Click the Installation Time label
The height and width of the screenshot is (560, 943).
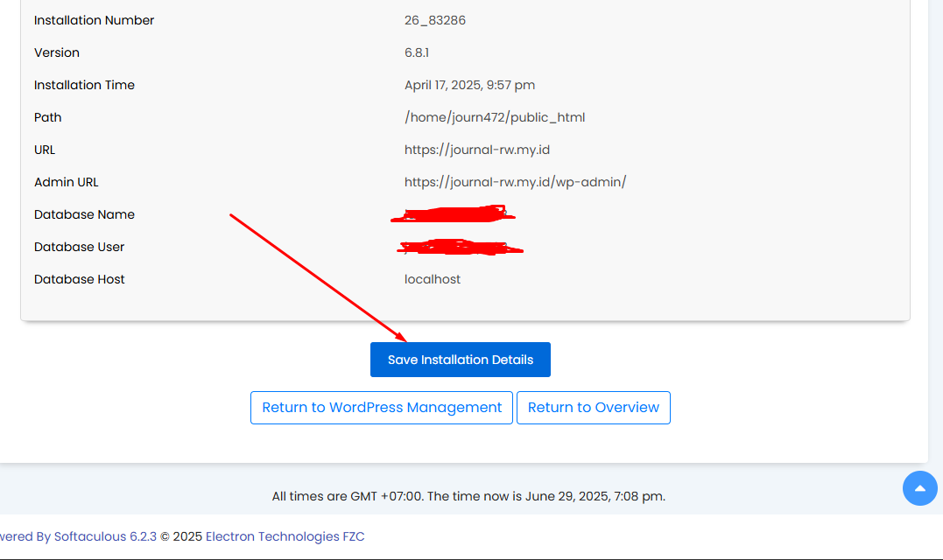[x=84, y=85]
